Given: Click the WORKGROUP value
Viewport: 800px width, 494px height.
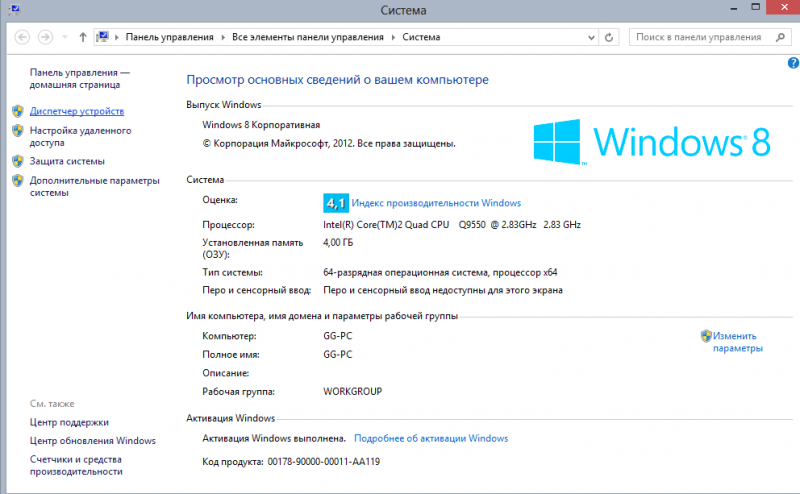Looking at the screenshot, I should tap(353, 391).
